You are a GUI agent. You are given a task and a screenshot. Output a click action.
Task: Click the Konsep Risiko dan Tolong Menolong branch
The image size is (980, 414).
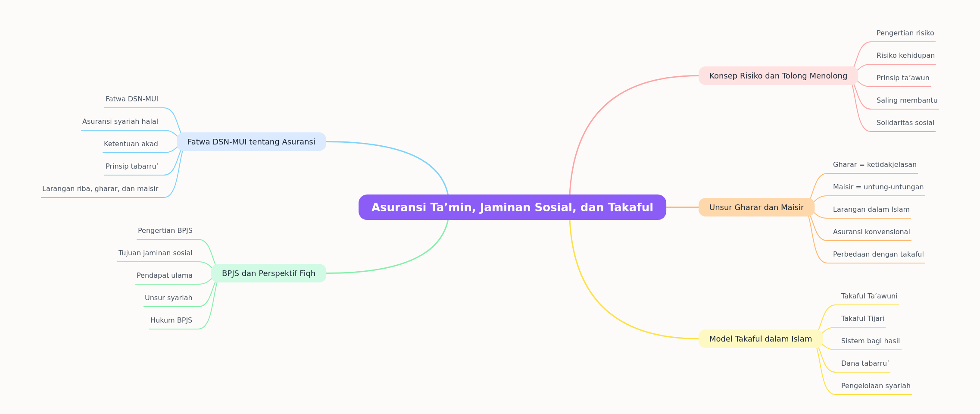point(778,76)
